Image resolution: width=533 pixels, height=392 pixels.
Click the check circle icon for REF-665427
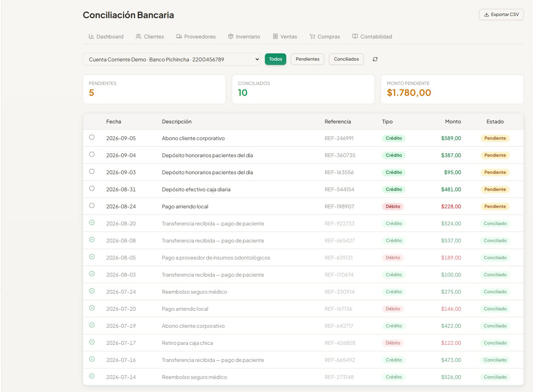pos(92,240)
